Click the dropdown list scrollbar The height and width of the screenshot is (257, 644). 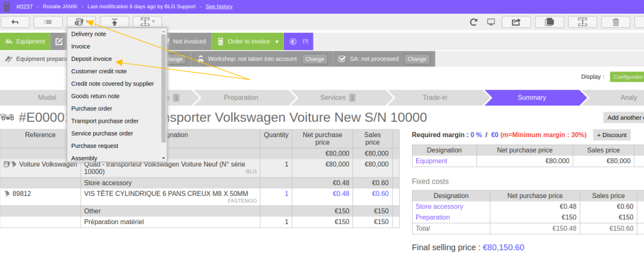164,88
